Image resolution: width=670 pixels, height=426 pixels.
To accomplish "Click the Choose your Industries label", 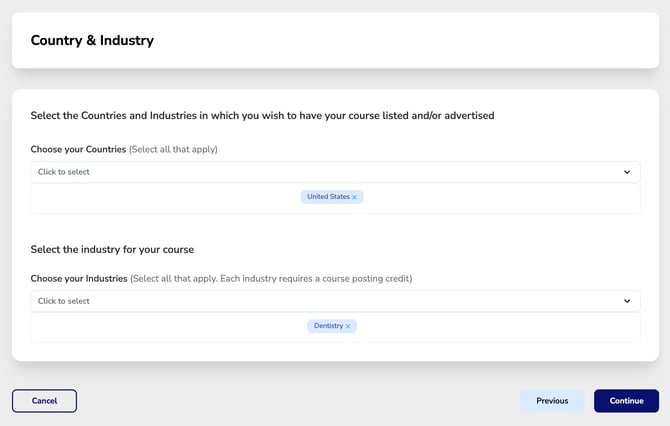I will (x=79, y=278).
